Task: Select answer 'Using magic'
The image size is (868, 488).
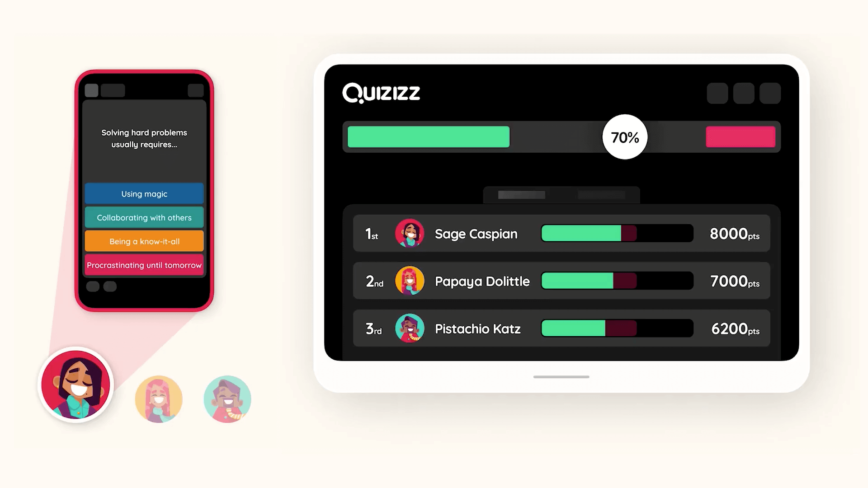Action: [x=144, y=194]
